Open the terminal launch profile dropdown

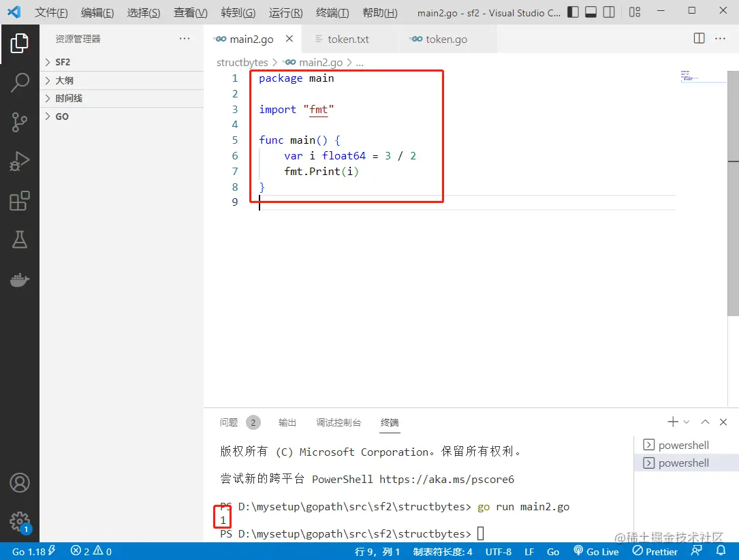pyautogui.click(x=687, y=422)
